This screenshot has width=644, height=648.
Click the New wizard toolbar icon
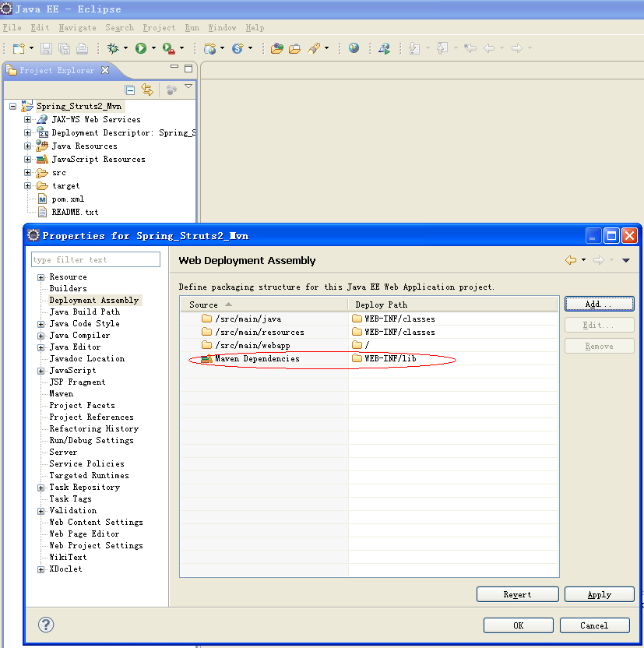pyautogui.click(x=19, y=48)
